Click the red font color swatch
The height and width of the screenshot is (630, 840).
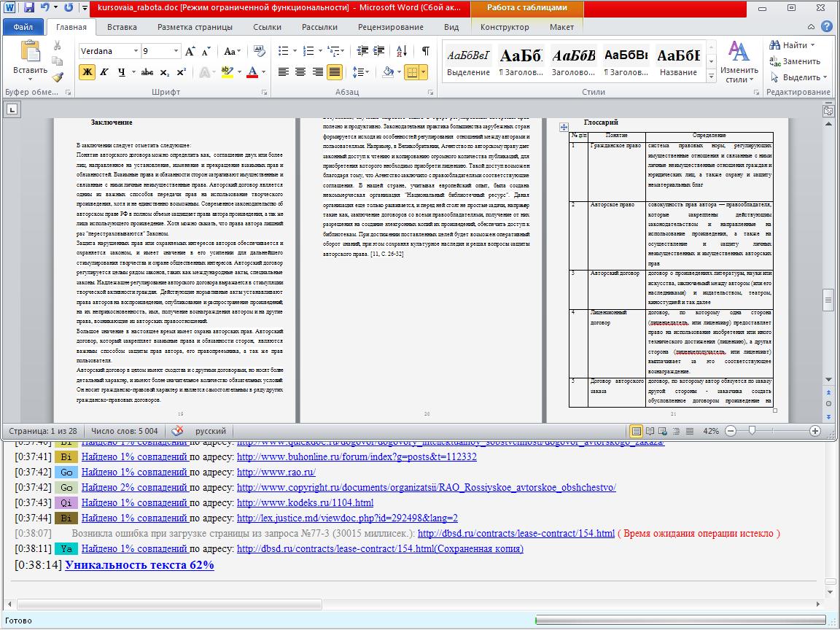pos(253,72)
